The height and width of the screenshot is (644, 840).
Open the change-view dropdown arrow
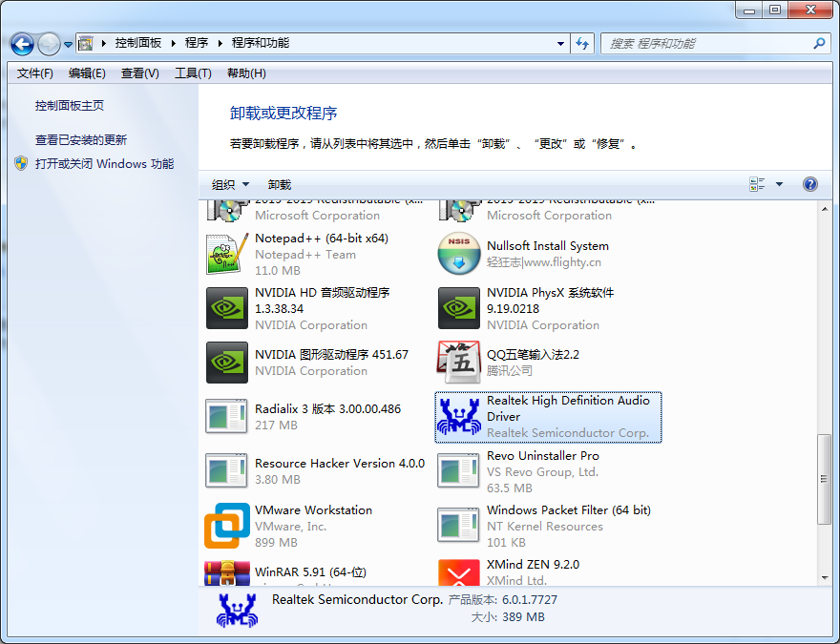tap(777, 184)
